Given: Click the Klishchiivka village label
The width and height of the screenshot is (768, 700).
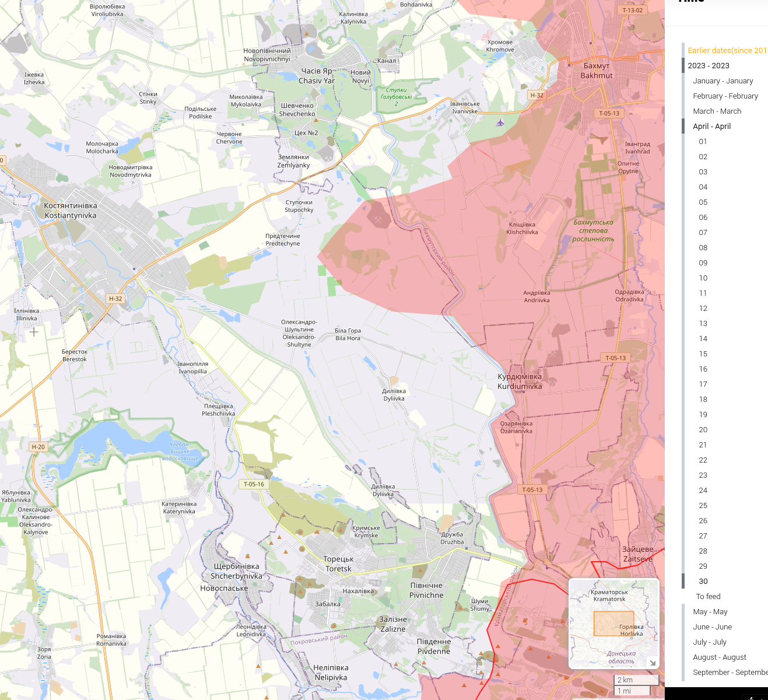Looking at the screenshot, I should pos(522,228).
